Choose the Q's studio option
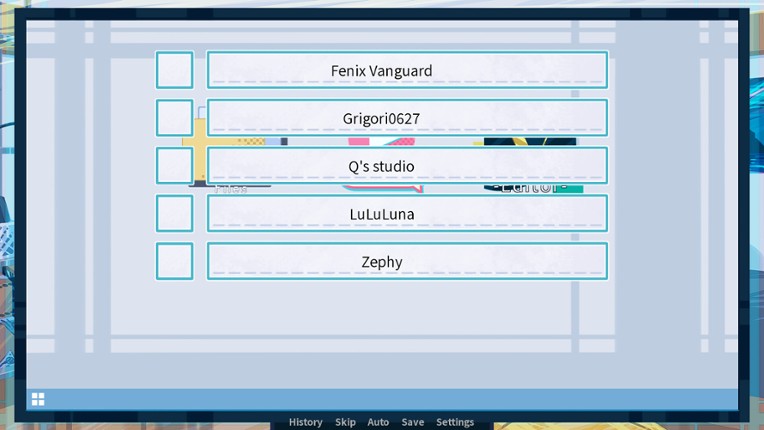The height and width of the screenshot is (430, 764). click(407, 165)
